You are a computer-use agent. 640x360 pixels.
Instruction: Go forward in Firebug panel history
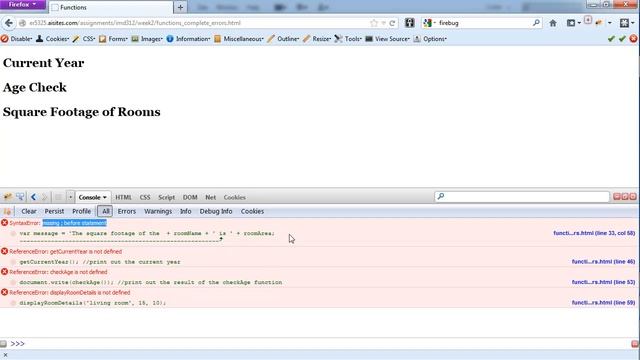click(44, 197)
